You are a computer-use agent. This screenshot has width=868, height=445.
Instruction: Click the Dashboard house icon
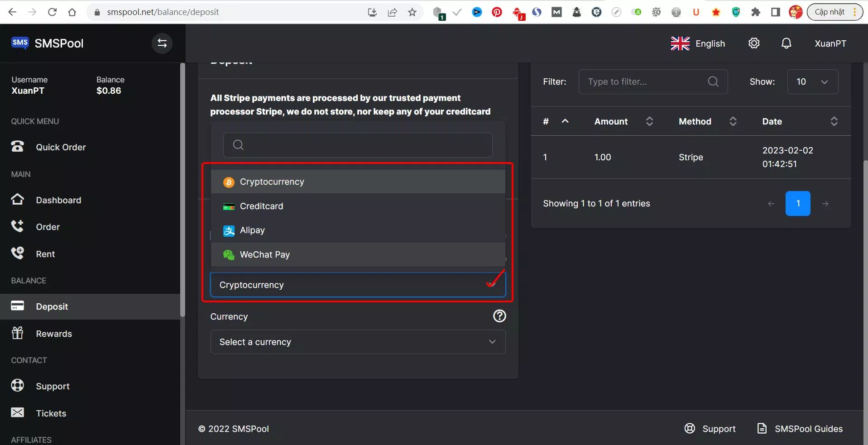point(18,199)
